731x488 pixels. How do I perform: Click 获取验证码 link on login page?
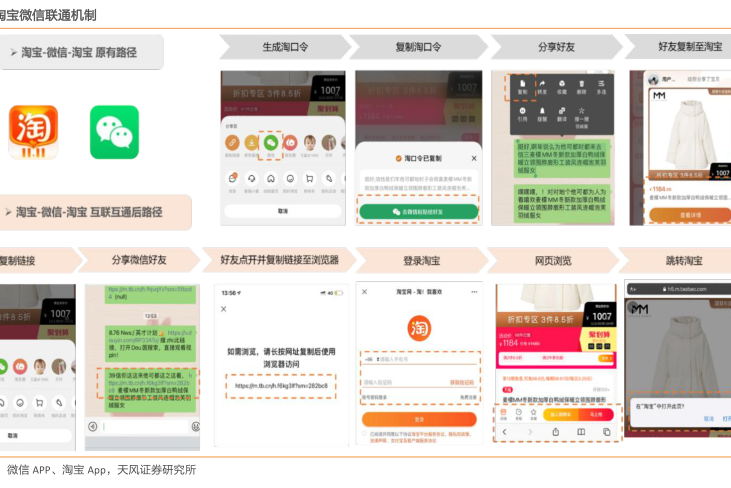[462, 382]
